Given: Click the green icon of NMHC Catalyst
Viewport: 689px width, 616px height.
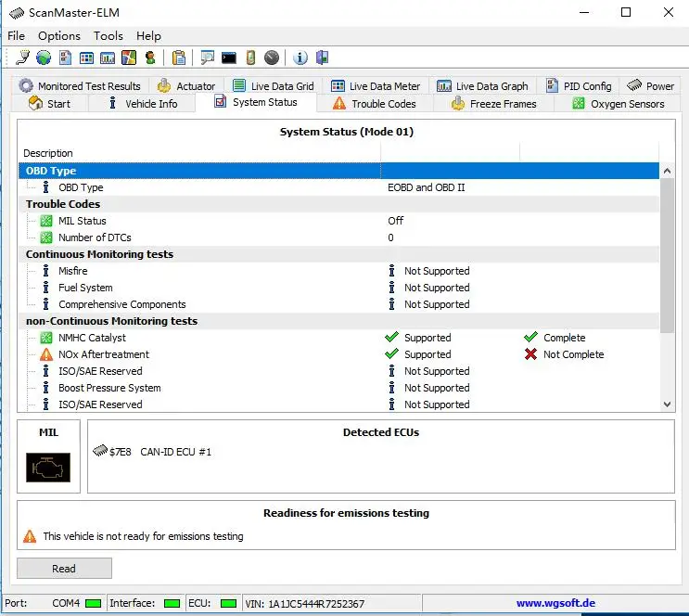Looking at the screenshot, I should point(46,338).
